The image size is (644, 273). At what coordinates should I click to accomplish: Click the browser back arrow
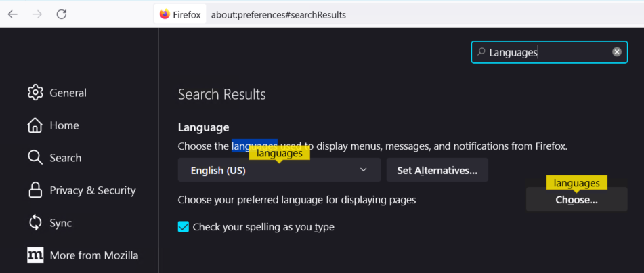[x=13, y=14]
